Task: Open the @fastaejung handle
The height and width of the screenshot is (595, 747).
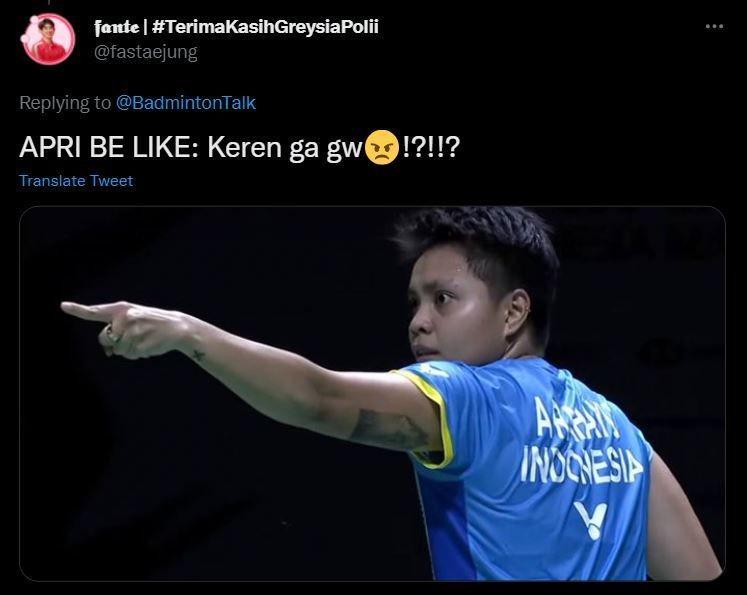Action: point(146,52)
